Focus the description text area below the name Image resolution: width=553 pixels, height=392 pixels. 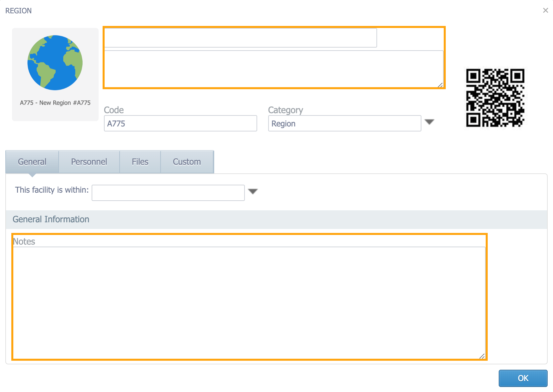[273, 69]
